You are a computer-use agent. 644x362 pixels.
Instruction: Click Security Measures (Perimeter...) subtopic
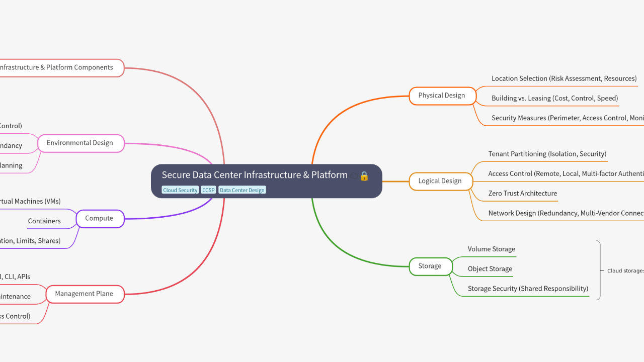pos(568,118)
